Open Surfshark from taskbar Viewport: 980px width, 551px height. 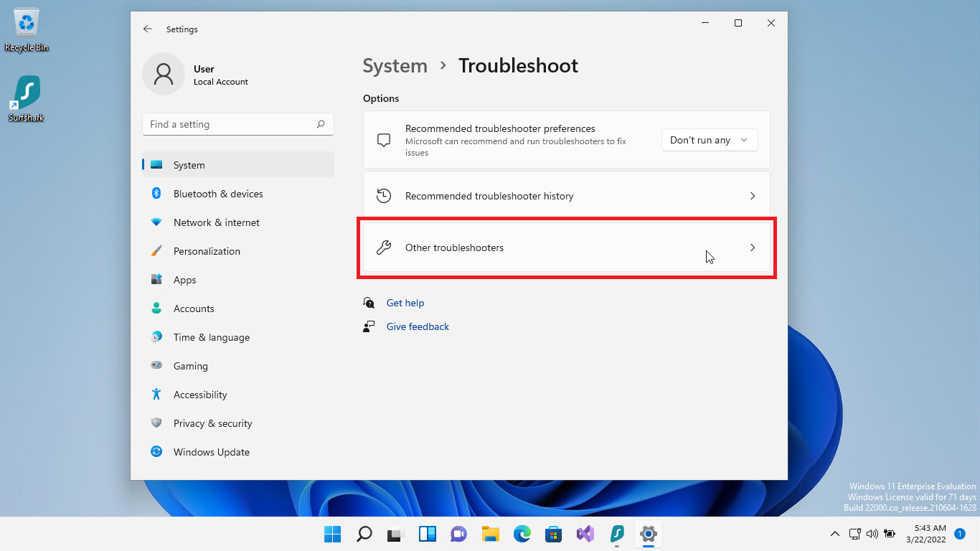click(x=616, y=534)
